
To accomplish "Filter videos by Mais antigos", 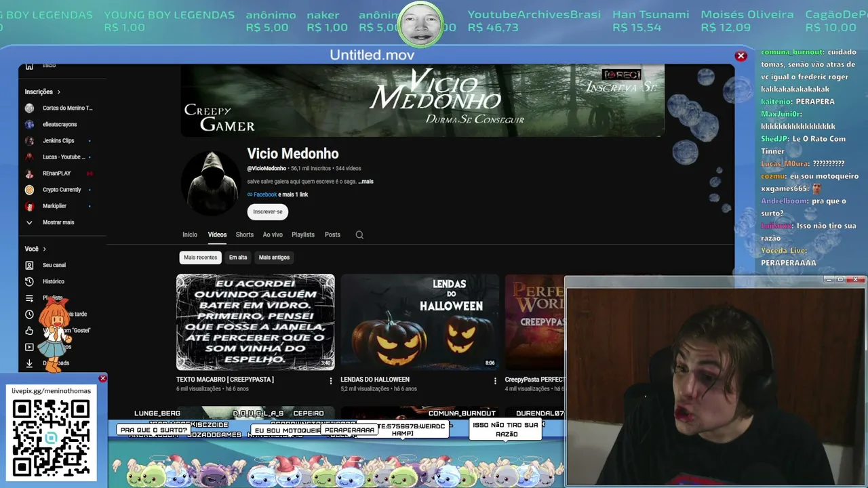I will (274, 258).
